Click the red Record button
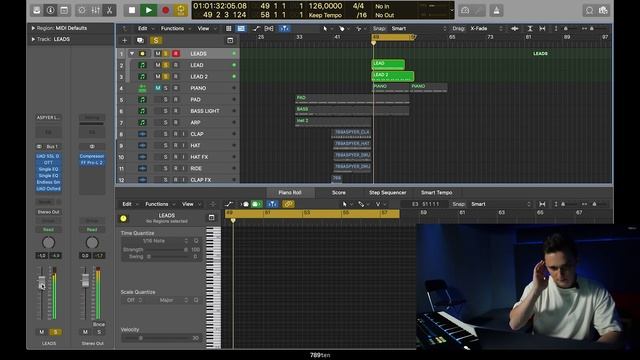The height and width of the screenshot is (360, 640). [165, 10]
